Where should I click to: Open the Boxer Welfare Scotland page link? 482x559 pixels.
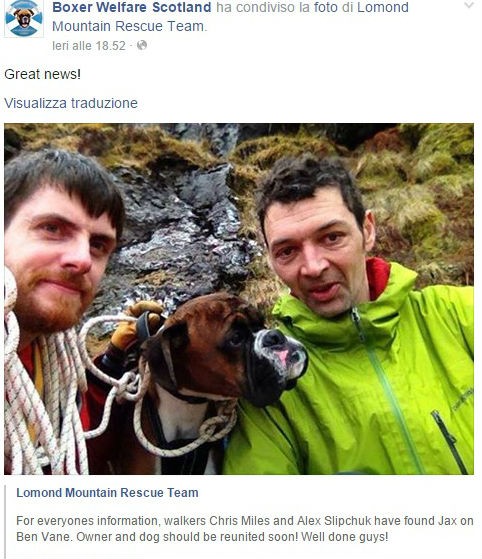click(x=132, y=7)
